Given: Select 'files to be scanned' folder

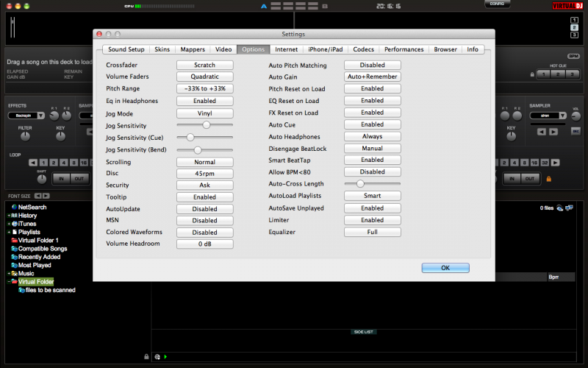Looking at the screenshot, I should tap(50, 290).
